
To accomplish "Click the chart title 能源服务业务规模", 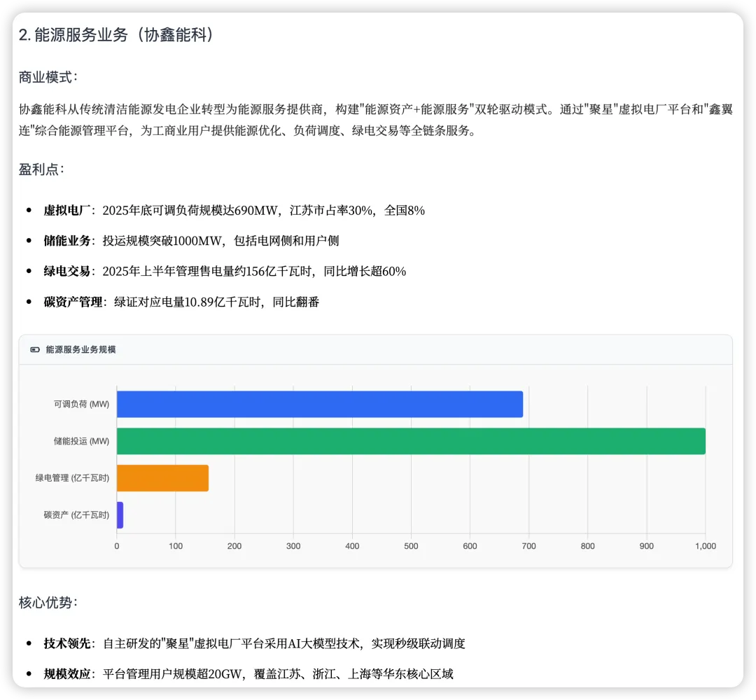I will click(x=80, y=349).
